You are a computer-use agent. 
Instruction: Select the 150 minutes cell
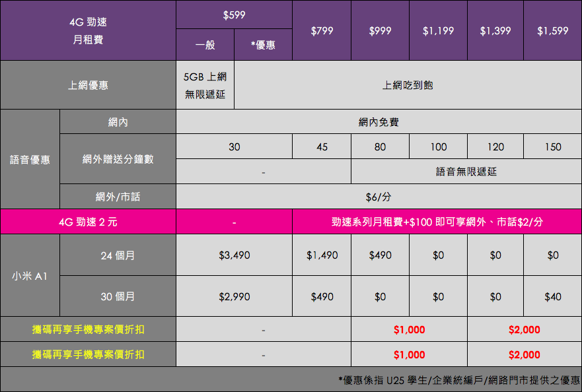[x=553, y=147]
